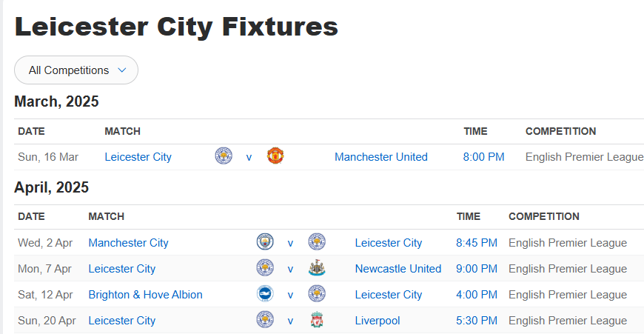Click the Brighton & Hove Albion crest
The image size is (644, 334).
264,294
